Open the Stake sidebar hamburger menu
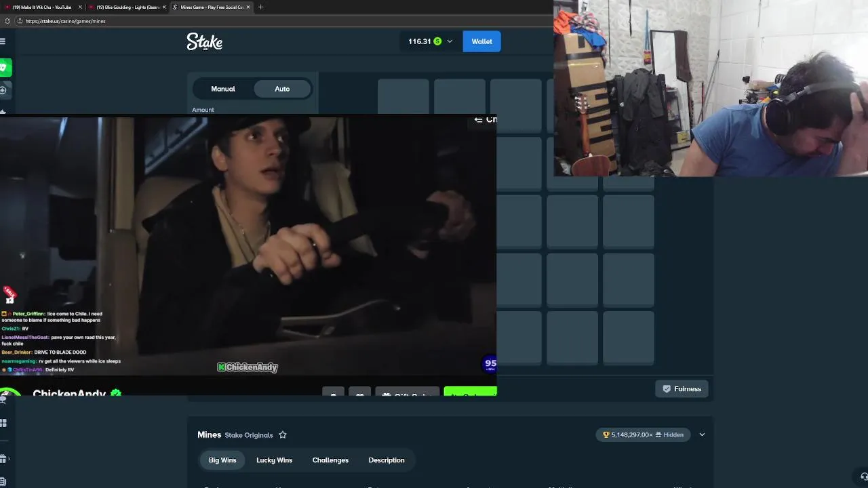The height and width of the screenshot is (488, 868). click(x=3, y=41)
